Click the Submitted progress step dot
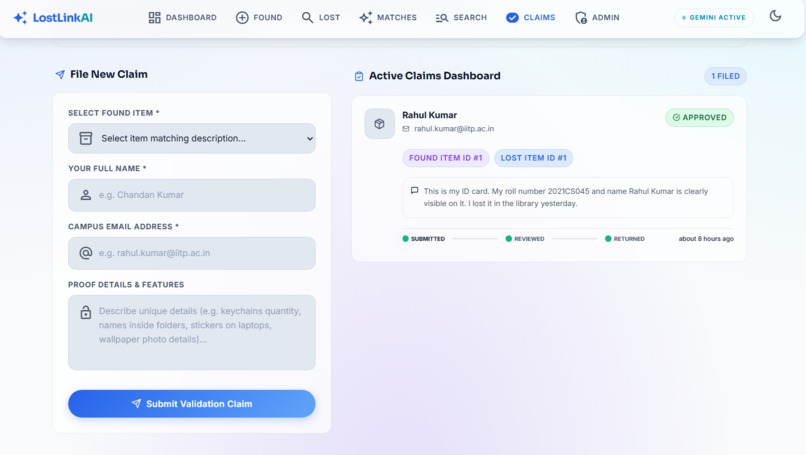The image size is (806, 455). click(x=406, y=239)
